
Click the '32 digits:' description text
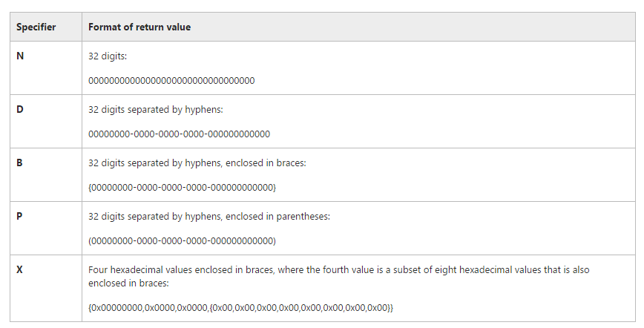click(x=108, y=56)
